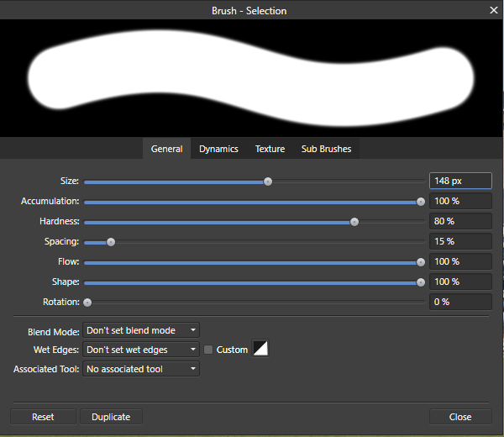Close the Brush dialog with X icon
The image size is (504, 437).
pyautogui.click(x=494, y=9)
